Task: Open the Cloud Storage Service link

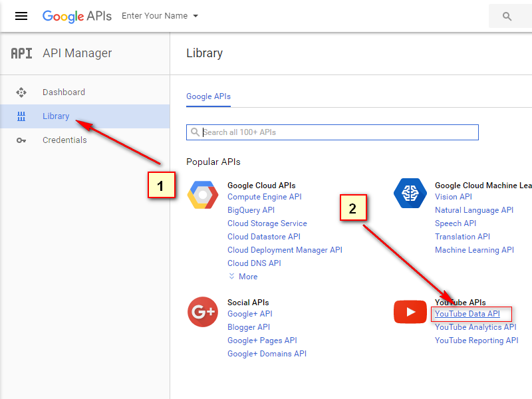Action: point(267,223)
